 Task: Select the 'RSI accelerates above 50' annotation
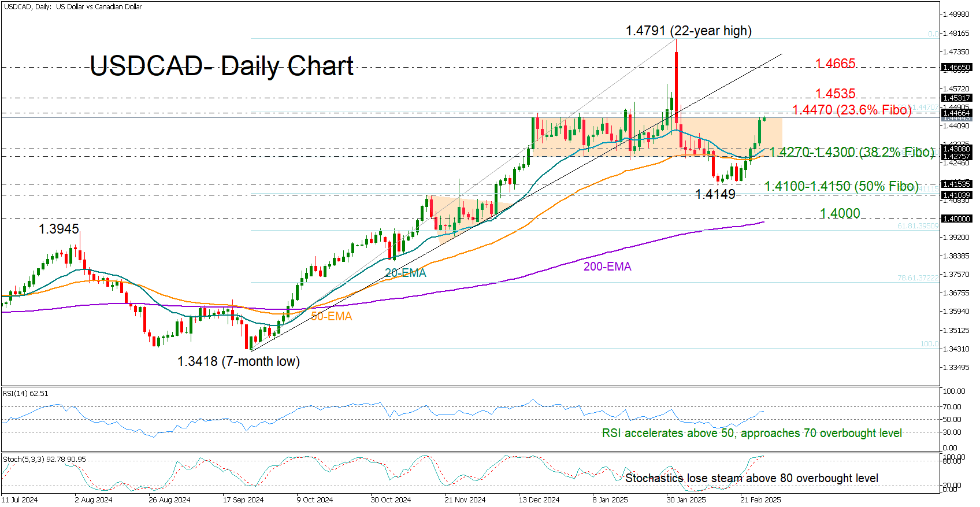pyautogui.click(x=751, y=434)
